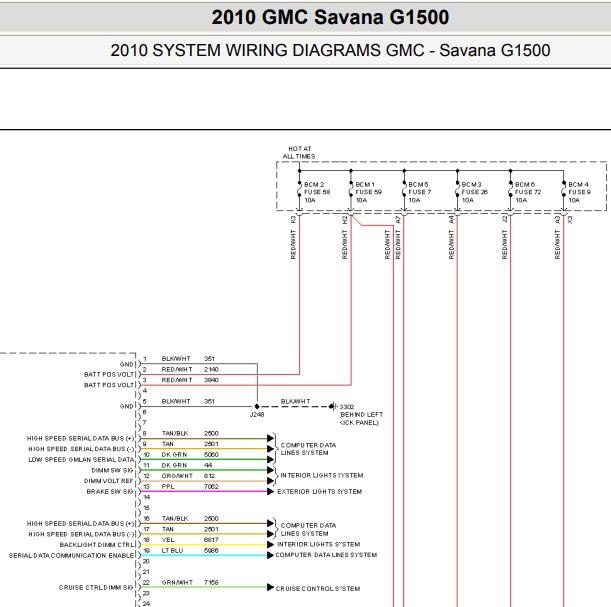Click circuit number 44 on pin 11
The height and width of the screenshot is (607, 611).
208,465
